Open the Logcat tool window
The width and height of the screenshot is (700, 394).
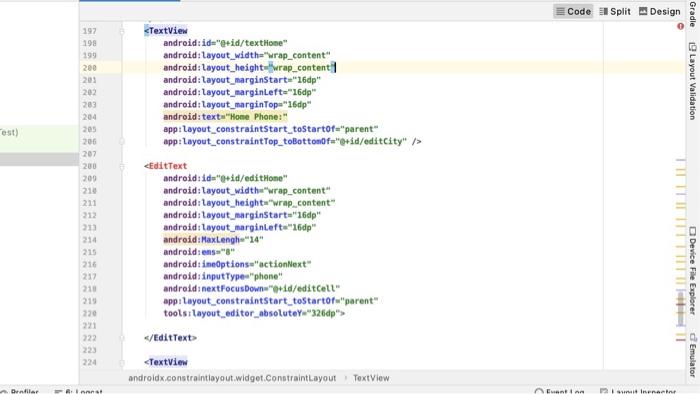tap(78, 391)
